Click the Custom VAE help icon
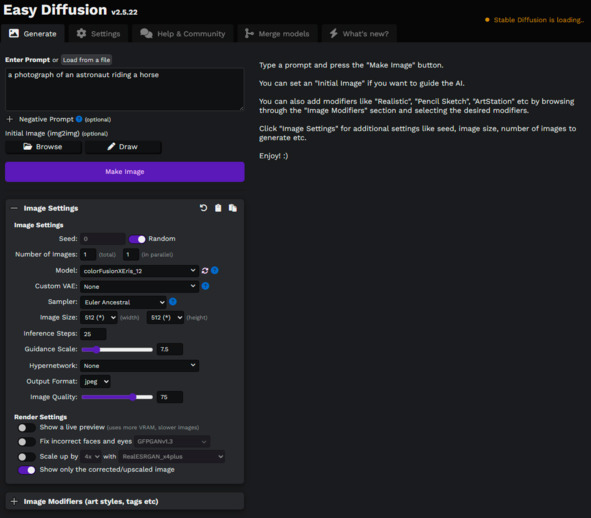Viewport: 591px width, 518px height. [x=205, y=286]
